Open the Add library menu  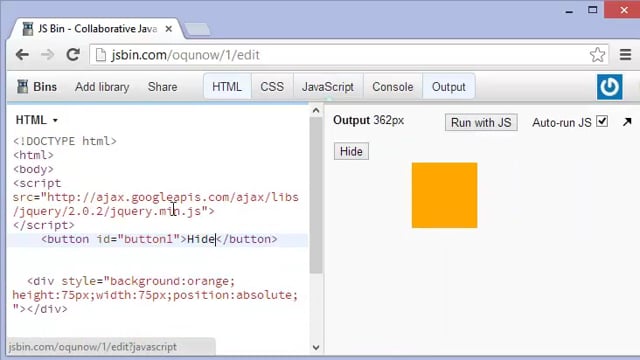[102, 87]
